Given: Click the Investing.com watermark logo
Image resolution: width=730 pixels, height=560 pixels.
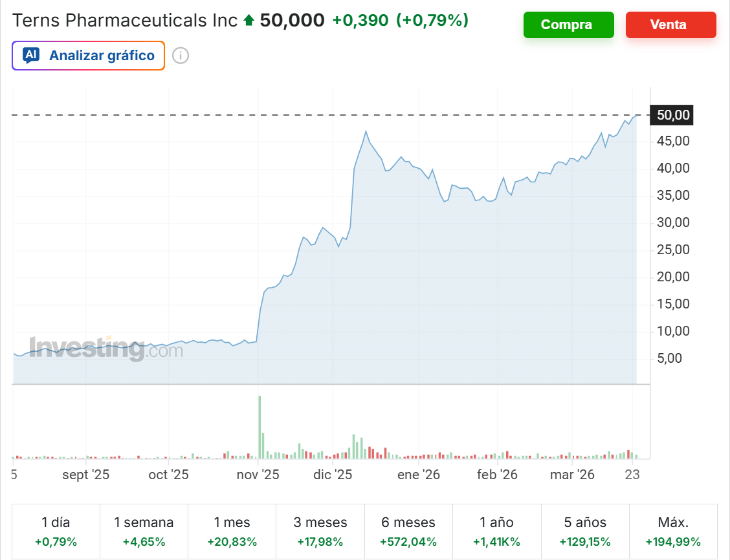Looking at the screenshot, I should pyautogui.click(x=106, y=349).
